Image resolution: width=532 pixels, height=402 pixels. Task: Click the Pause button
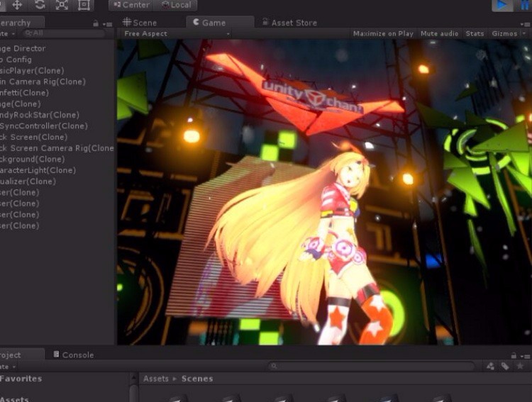pos(523,5)
